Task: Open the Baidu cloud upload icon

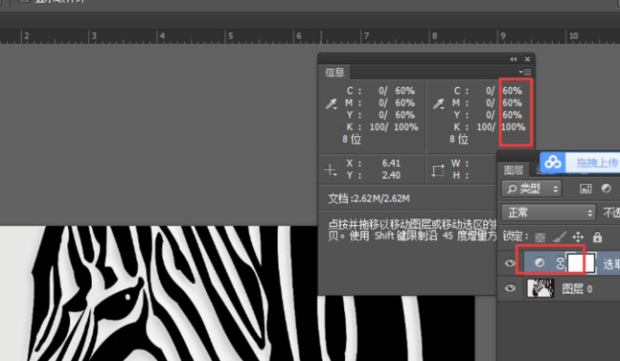Action: pos(553,162)
